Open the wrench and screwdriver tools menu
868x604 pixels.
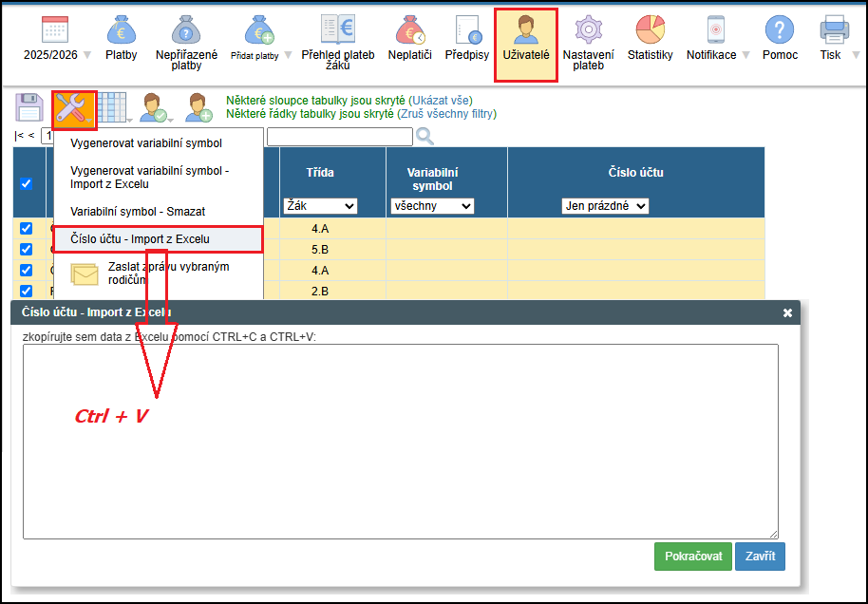pyautogui.click(x=74, y=108)
